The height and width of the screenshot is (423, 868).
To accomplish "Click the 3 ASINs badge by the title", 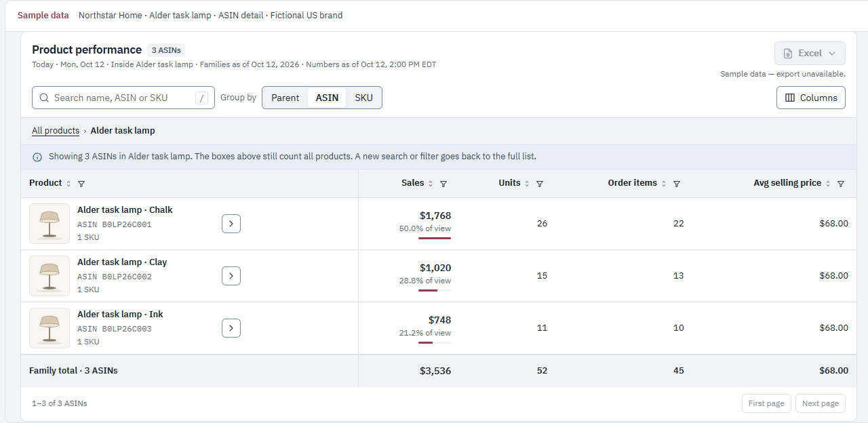I will coord(166,50).
